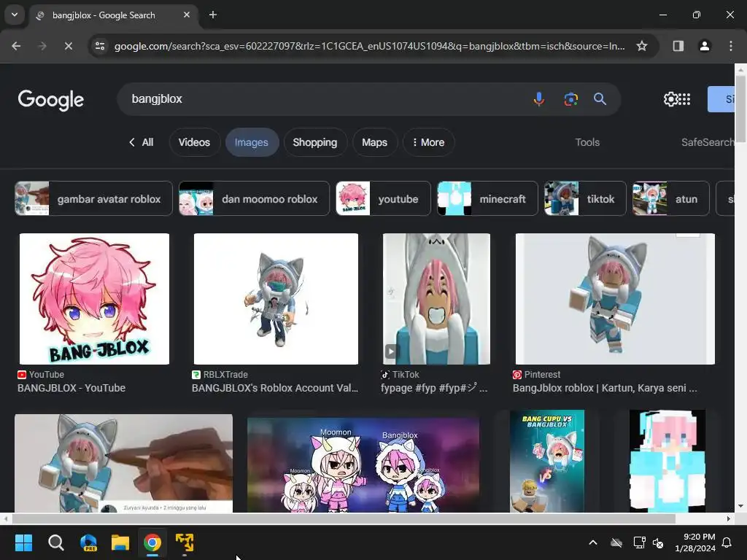Select the youtube suggestion chip
This screenshot has width=747, height=560.
point(383,198)
